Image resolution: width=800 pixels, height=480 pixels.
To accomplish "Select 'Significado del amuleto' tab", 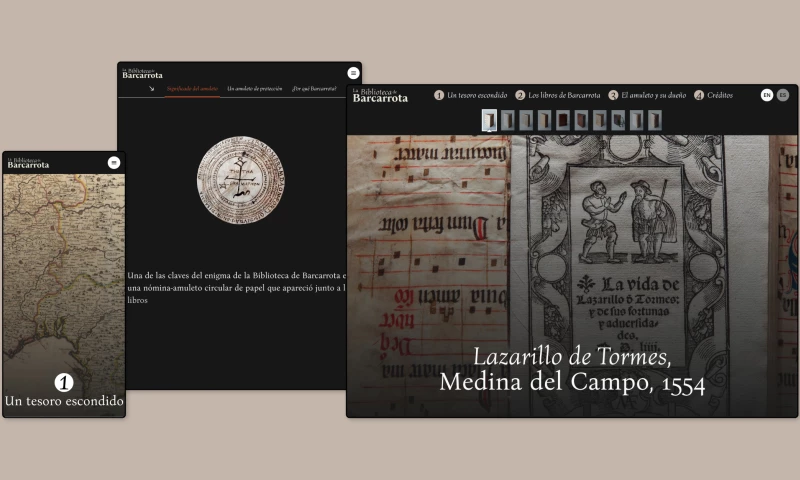I will [x=192, y=89].
